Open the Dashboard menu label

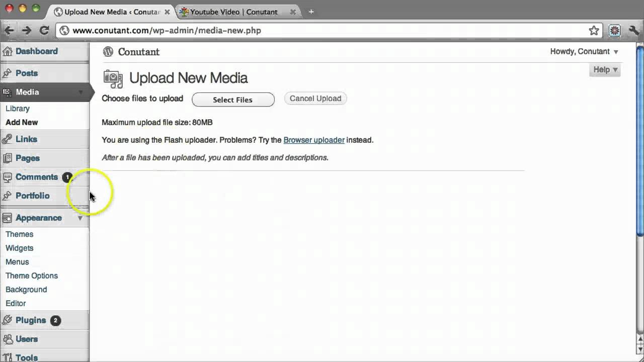(37, 51)
